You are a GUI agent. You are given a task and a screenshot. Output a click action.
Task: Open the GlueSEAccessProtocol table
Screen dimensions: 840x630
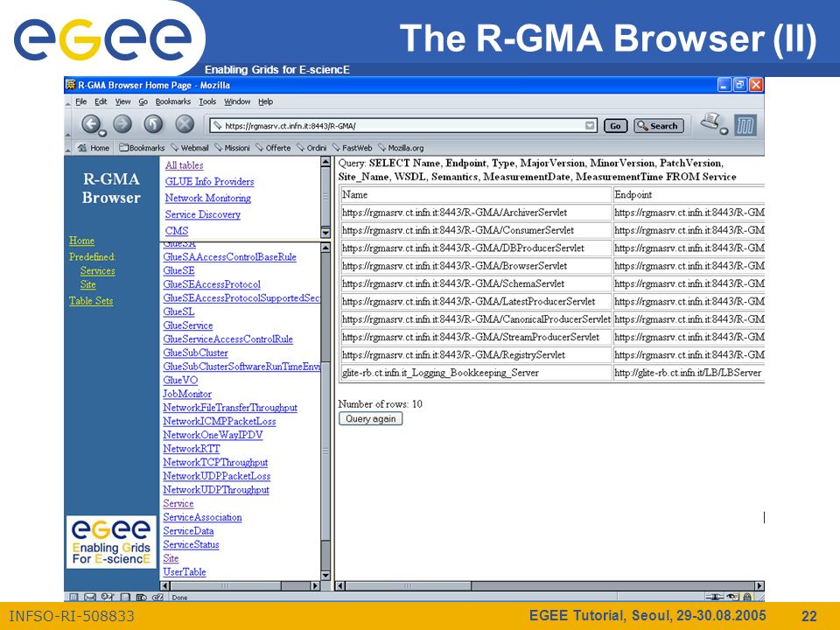[212, 284]
